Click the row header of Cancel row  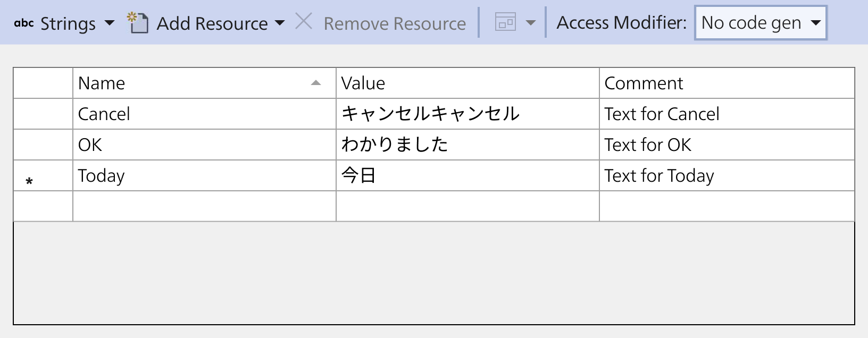pyautogui.click(x=43, y=114)
